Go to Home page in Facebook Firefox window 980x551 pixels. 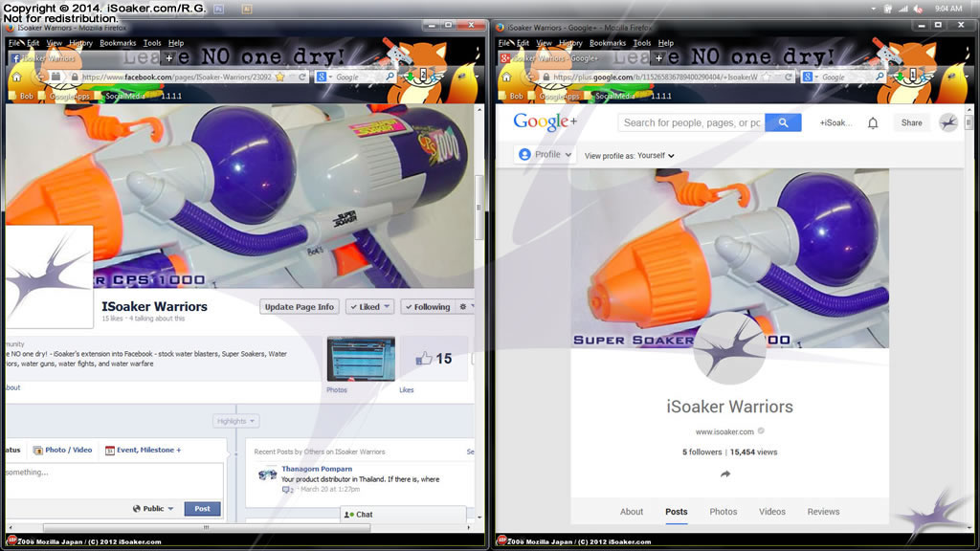[x=17, y=77]
